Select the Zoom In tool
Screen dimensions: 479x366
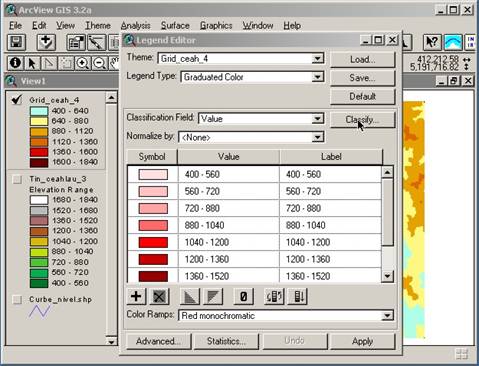pyautogui.click(x=82, y=63)
